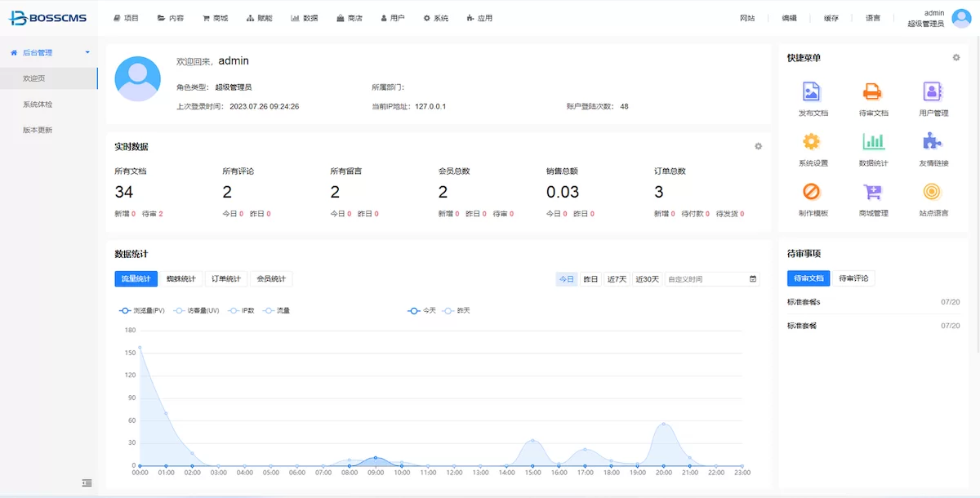Switch to the 订单统计 tab
The image size is (980, 498).
click(x=225, y=279)
